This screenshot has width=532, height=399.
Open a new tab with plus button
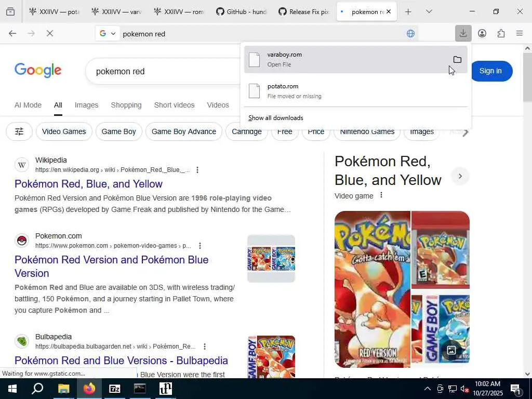click(x=408, y=11)
